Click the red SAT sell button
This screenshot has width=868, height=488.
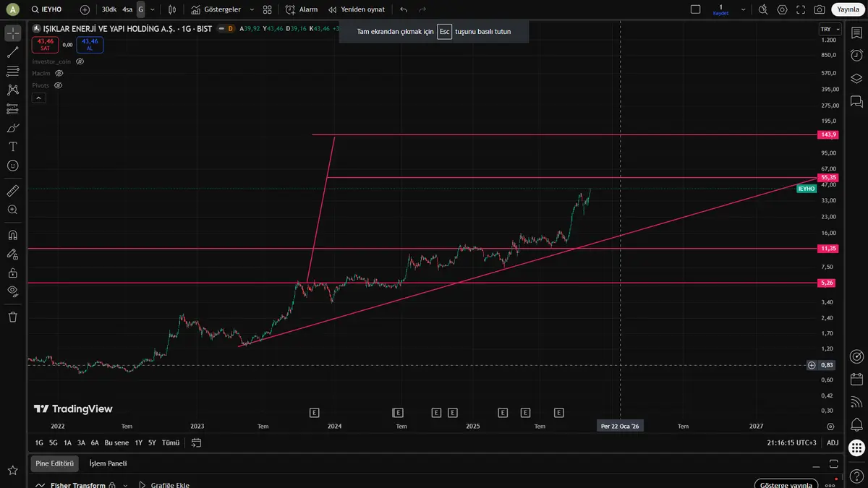45,44
